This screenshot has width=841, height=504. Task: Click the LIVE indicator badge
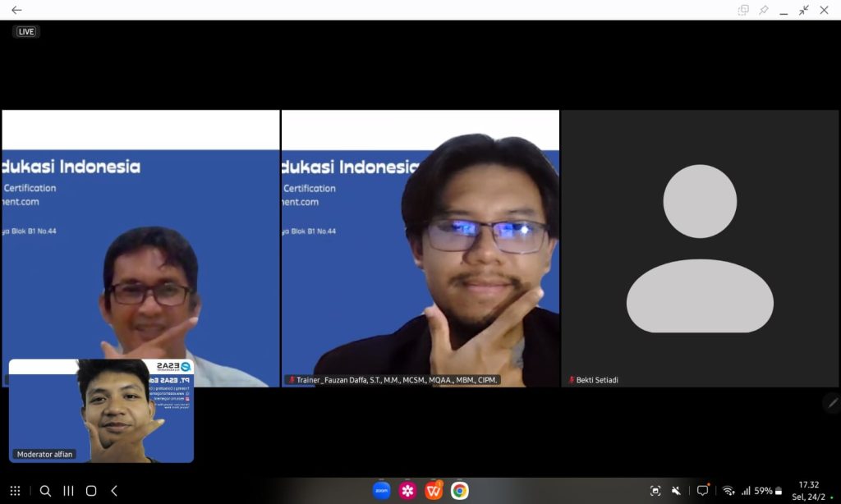(x=26, y=32)
